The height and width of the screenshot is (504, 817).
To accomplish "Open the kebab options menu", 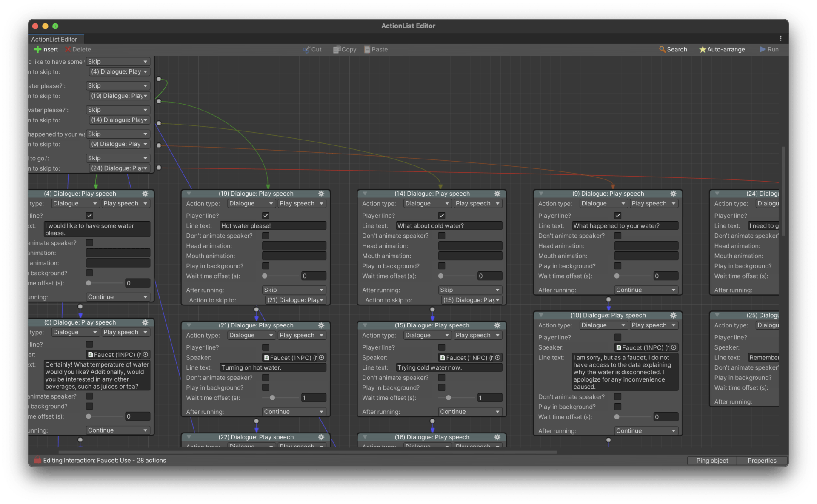I will (x=780, y=38).
